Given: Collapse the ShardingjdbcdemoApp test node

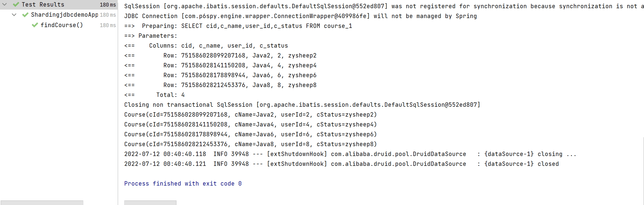Looking at the screenshot, I should coord(14,15).
